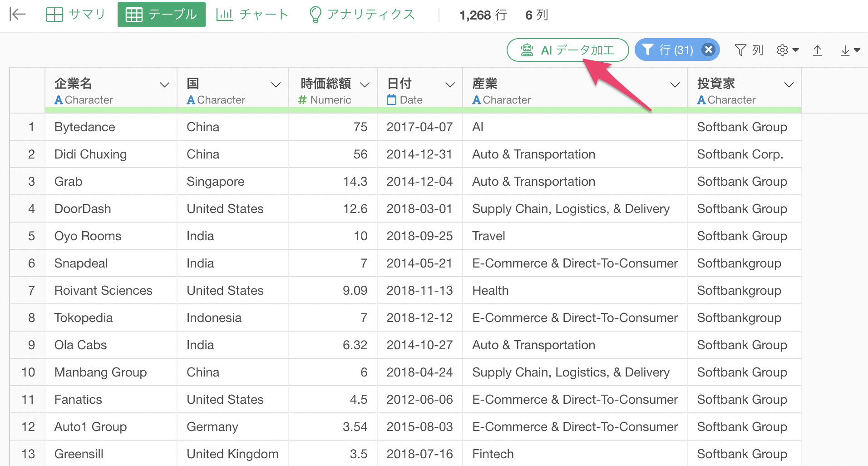Click the 時価総額 column header name
868x466 pixels.
325,84
